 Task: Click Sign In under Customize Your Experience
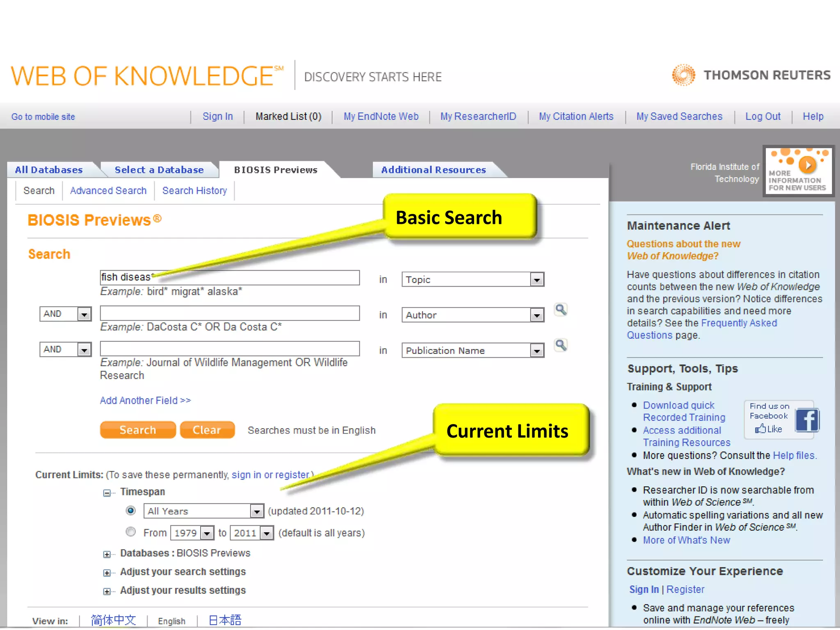click(x=644, y=589)
